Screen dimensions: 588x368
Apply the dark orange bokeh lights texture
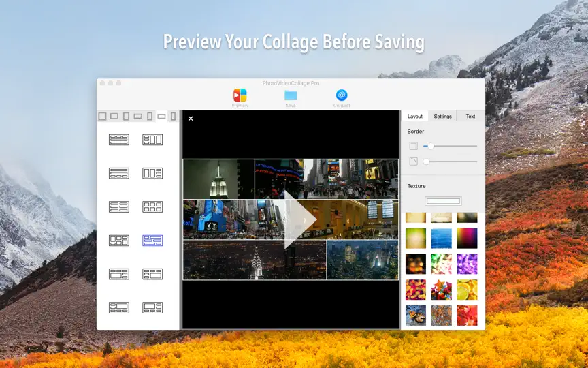416,264
